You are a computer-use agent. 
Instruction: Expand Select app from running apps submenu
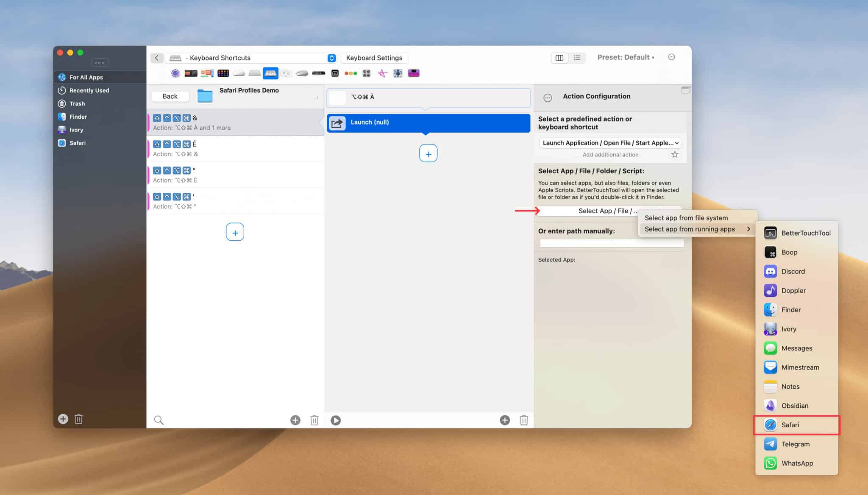(697, 229)
